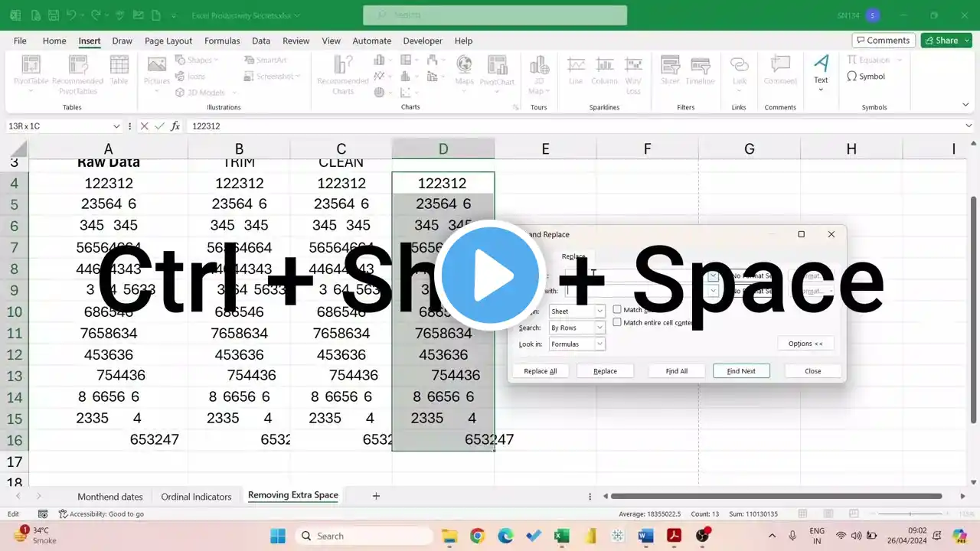The height and width of the screenshot is (551, 980).
Task: Open Word from the taskbar
Action: pyautogui.click(x=645, y=536)
